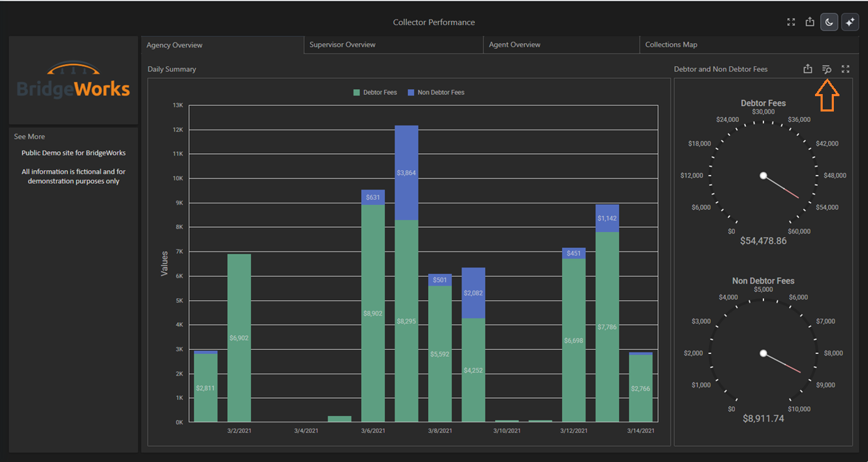Toggle Non Debtor Fees series in legend
This screenshot has width=868, height=462.
436,92
